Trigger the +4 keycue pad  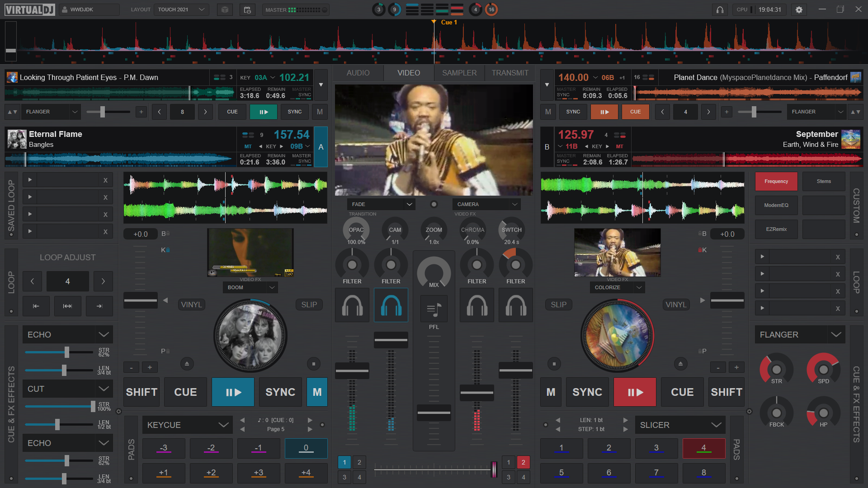(306, 473)
